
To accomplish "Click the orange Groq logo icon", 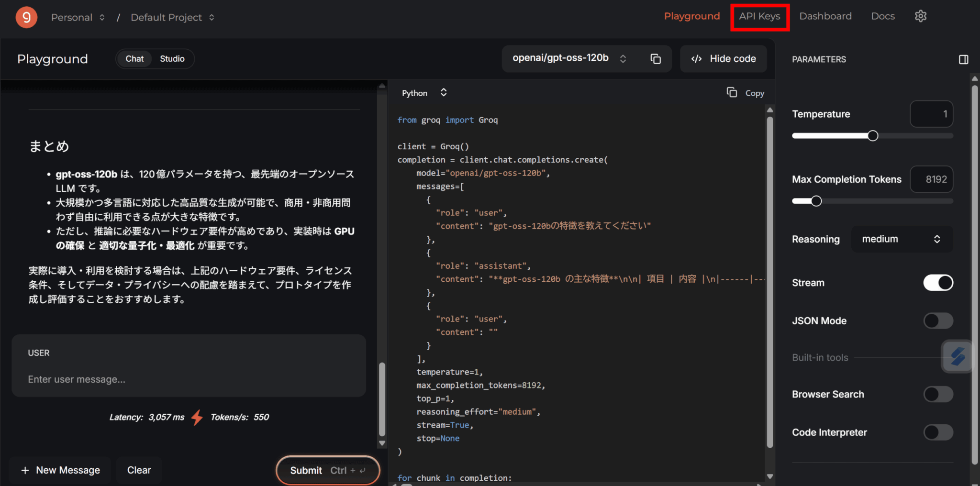I will point(26,17).
